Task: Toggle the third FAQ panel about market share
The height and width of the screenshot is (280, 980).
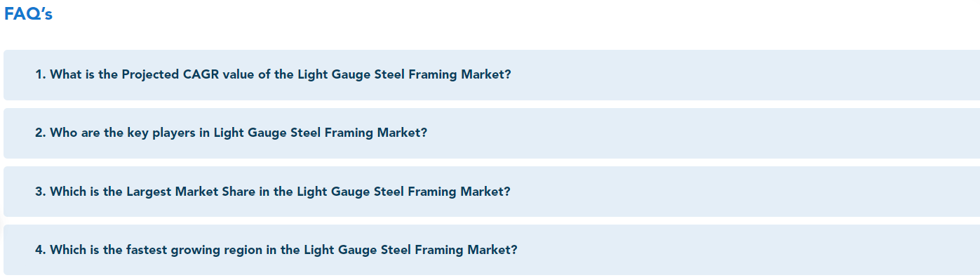Action: coord(491,192)
